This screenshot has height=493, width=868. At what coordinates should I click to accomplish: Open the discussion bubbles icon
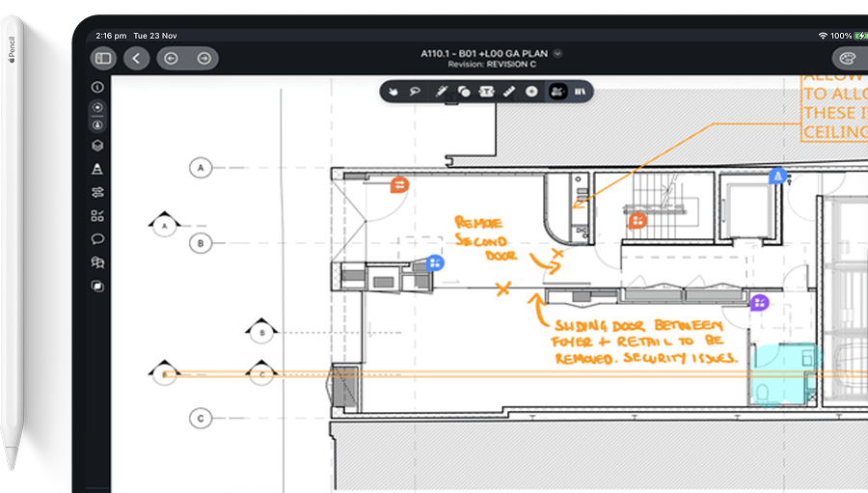(97, 262)
